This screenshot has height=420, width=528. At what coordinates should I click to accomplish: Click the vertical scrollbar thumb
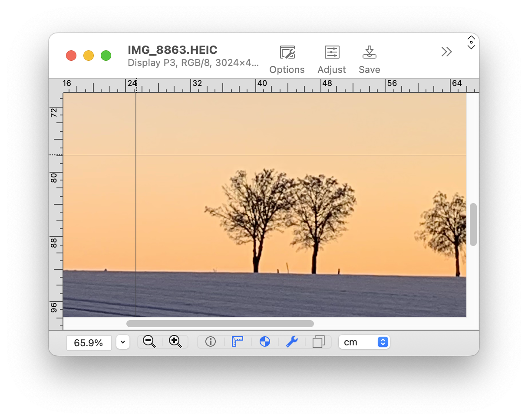click(x=473, y=224)
